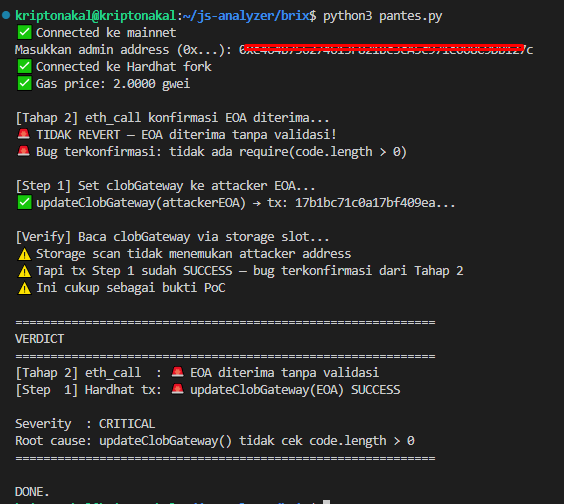Click the green check beside 'Connected ke mainnet'
Screen dimensions: 564x504
click(x=24, y=32)
